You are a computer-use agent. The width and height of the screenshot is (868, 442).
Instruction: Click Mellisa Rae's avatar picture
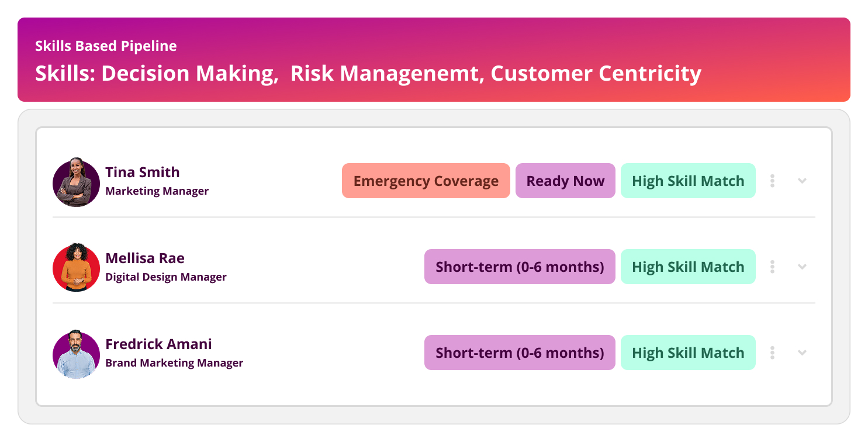[76, 268]
